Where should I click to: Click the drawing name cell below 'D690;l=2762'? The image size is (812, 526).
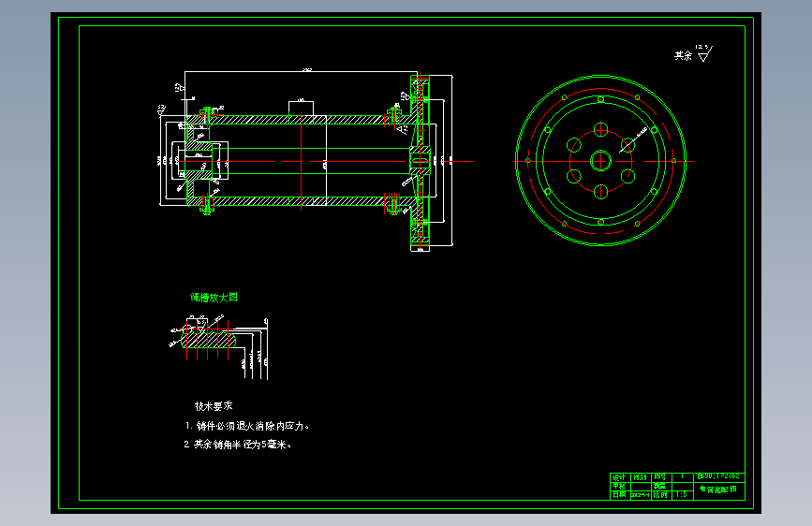click(718, 489)
